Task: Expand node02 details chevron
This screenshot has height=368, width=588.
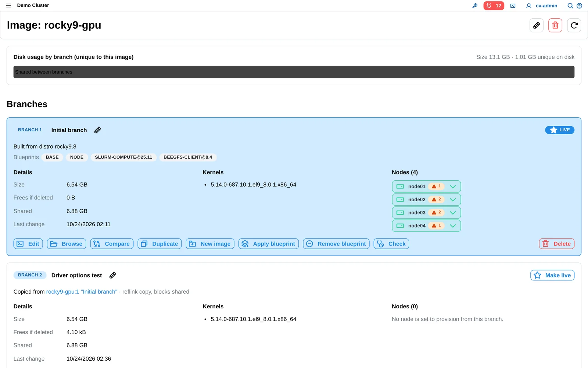Action: 453,199
